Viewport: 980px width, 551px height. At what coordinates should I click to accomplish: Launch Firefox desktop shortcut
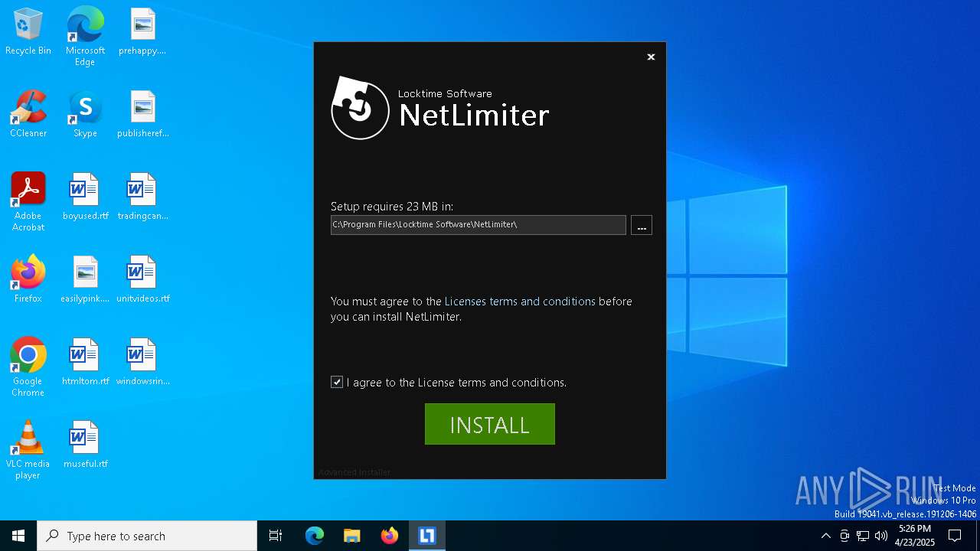pyautogui.click(x=28, y=280)
